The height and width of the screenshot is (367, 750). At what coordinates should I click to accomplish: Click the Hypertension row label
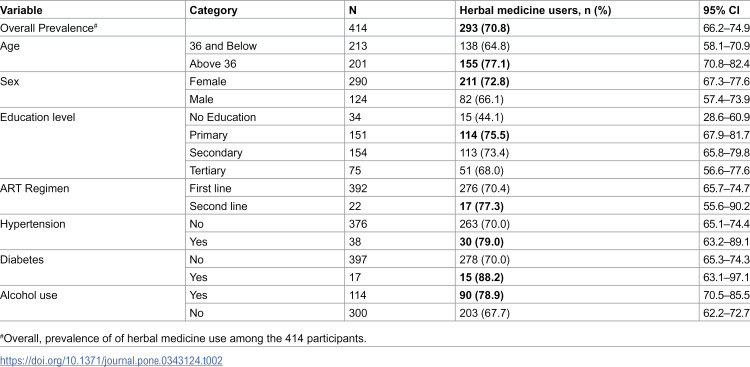click(33, 224)
